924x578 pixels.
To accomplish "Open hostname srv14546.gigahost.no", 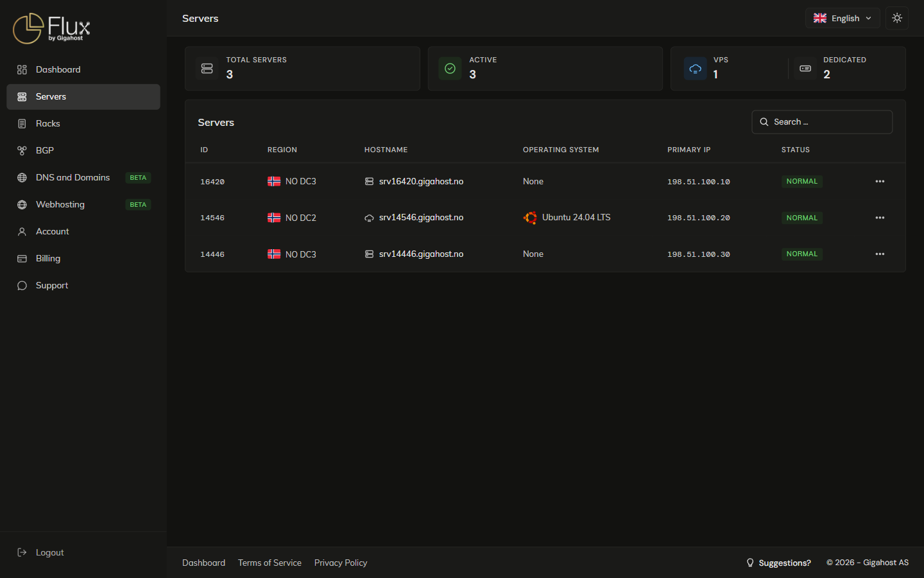I will point(421,218).
